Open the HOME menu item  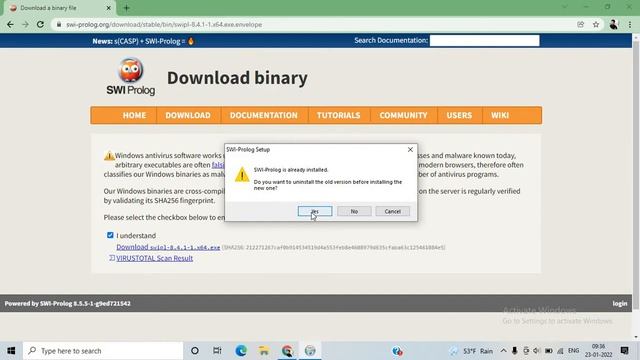134,115
